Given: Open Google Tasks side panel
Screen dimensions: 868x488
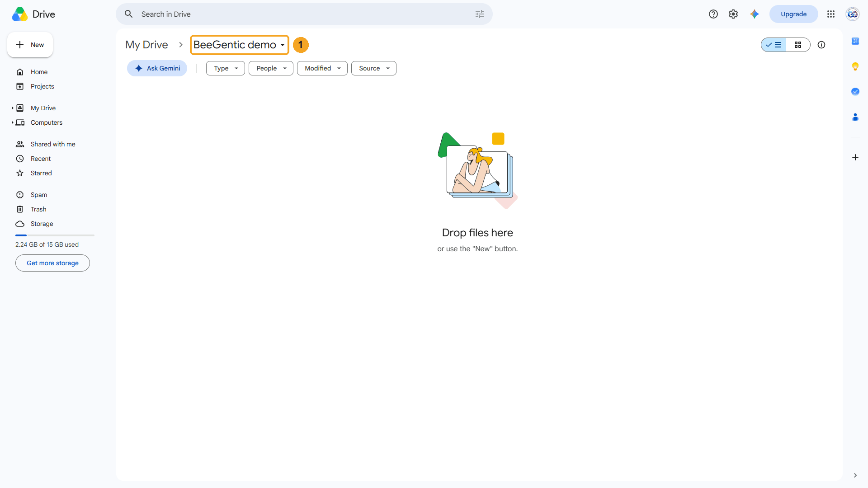Looking at the screenshot, I should [x=855, y=92].
